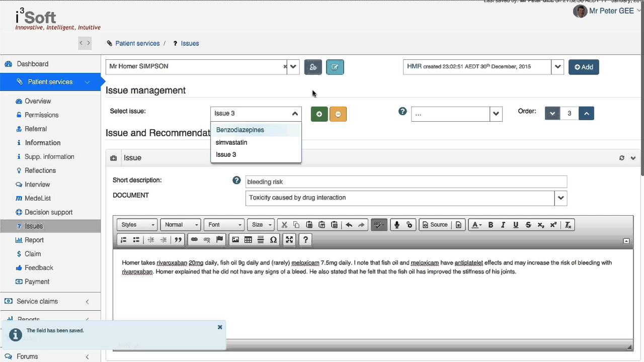
Task: Insert a bulleted list
Action: 136,240
